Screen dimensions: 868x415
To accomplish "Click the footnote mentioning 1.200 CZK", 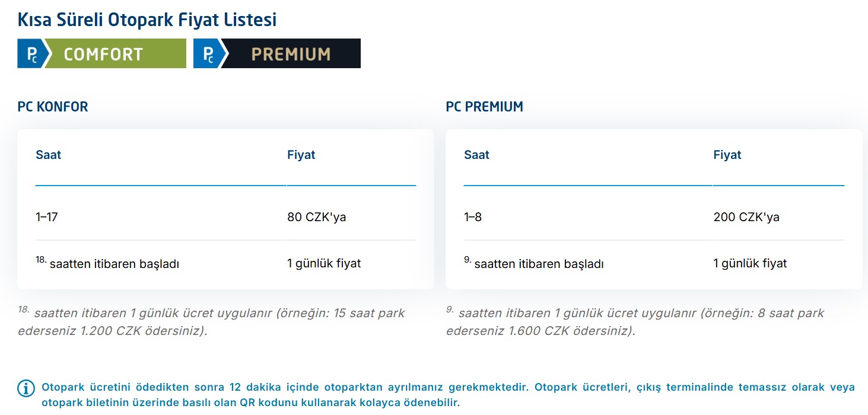I will click(x=211, y=321).
